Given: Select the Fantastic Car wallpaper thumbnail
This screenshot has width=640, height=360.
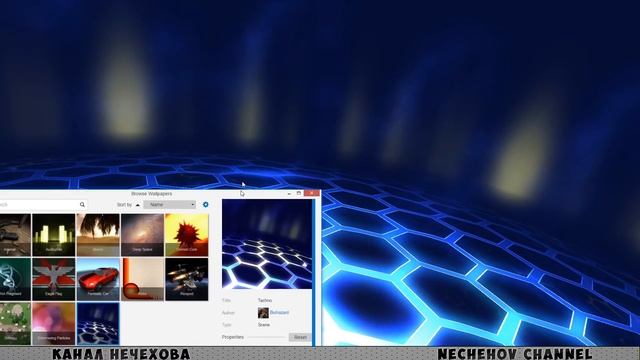Looking at the screenshot, I should (x=98, y=279).
